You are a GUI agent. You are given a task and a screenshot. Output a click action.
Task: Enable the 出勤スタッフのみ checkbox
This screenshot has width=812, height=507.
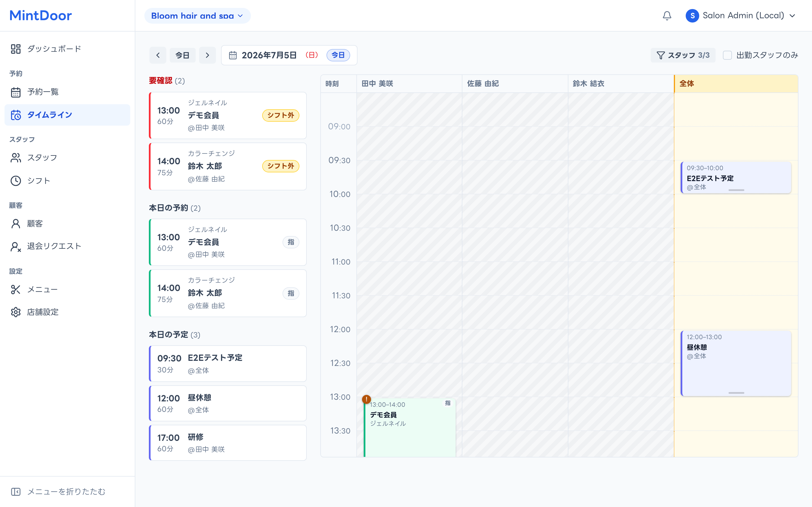[727, 55]
